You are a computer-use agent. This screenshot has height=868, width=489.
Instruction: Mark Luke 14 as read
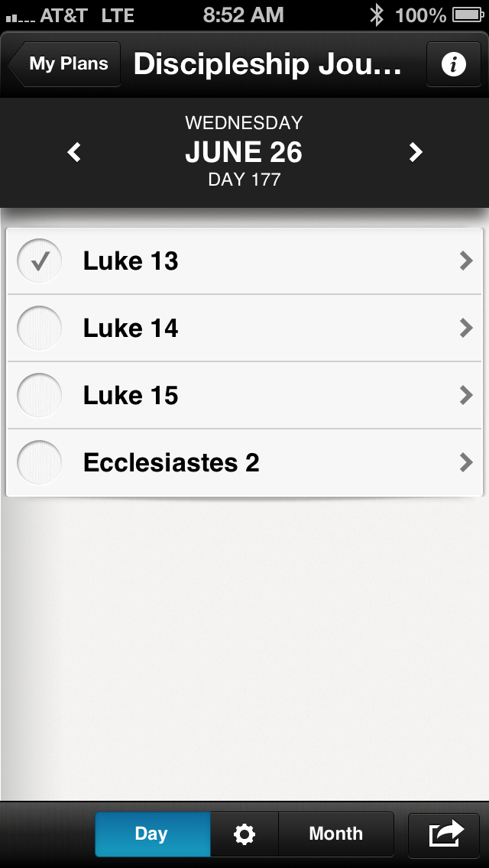(x=39, y=329)
